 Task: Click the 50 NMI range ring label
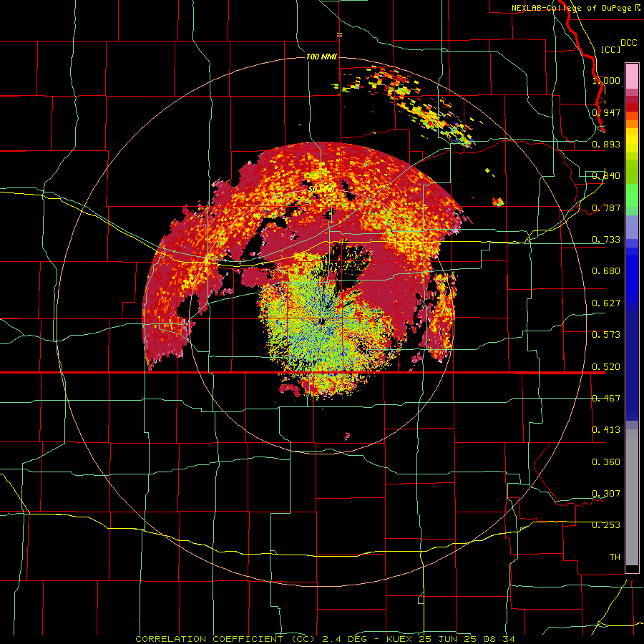(320, 190)
